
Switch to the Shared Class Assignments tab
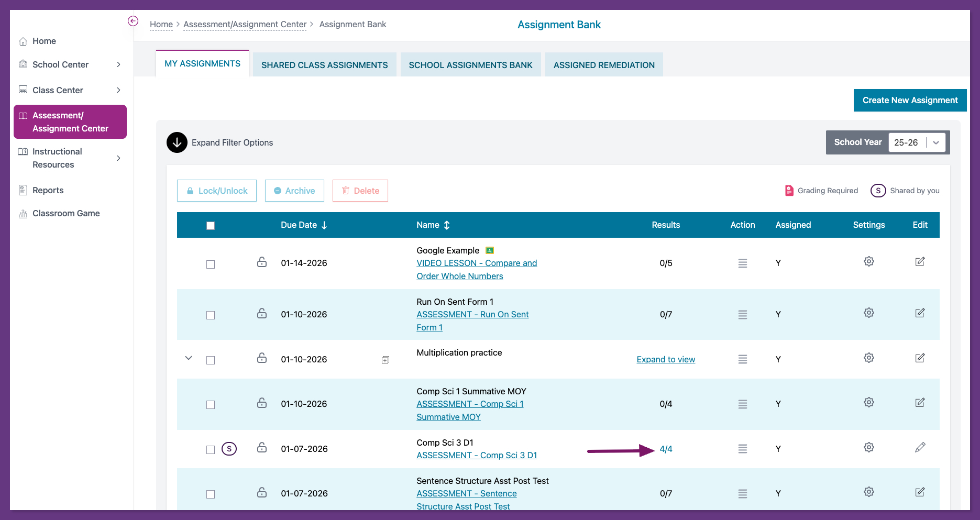324,65
